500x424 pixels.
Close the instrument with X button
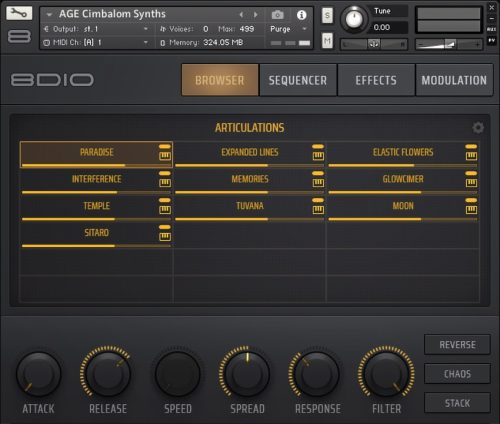click(492, 7)
